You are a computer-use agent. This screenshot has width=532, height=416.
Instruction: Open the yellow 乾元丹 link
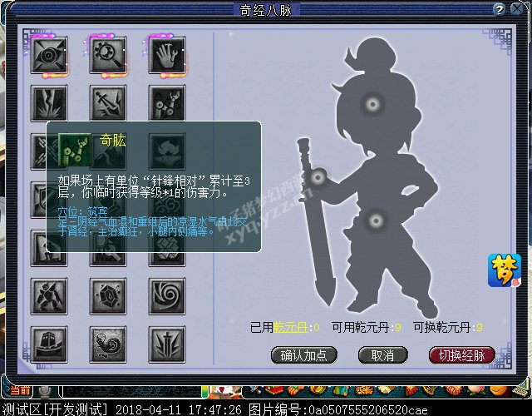coord(290,327)
